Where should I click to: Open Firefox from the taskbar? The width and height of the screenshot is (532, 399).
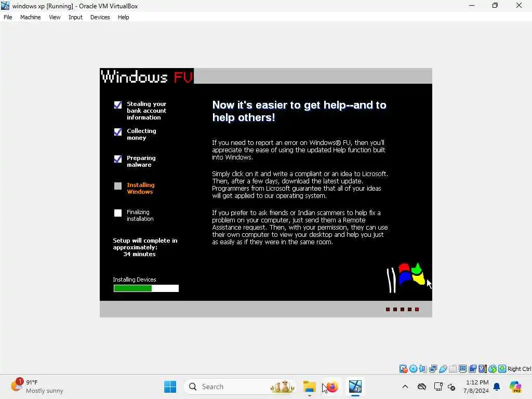332,387
